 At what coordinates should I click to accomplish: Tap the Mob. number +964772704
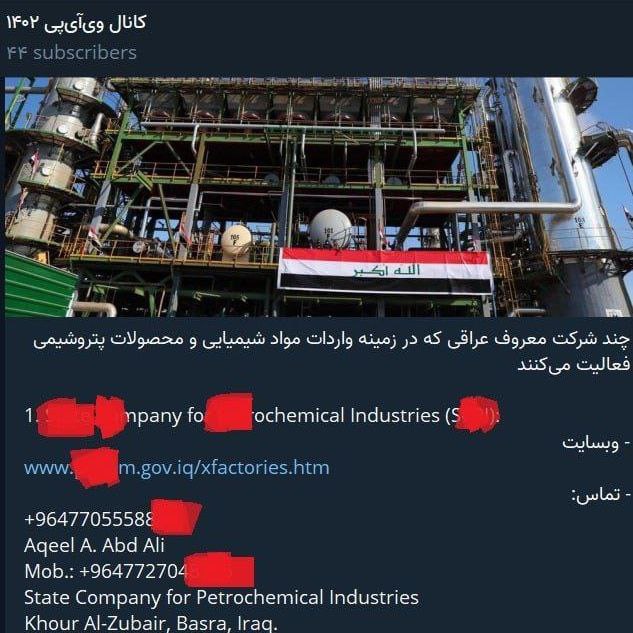pyautogui.click(x=139, y=571)
